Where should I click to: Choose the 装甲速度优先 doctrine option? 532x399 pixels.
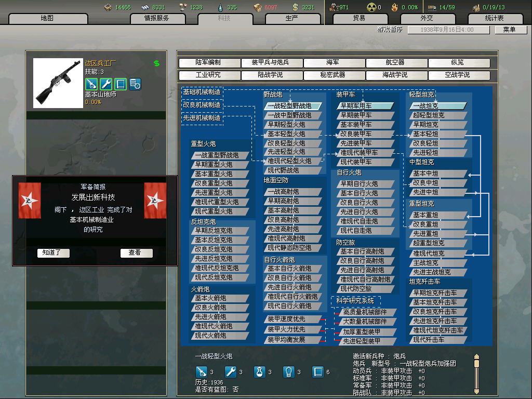[292, 320]
